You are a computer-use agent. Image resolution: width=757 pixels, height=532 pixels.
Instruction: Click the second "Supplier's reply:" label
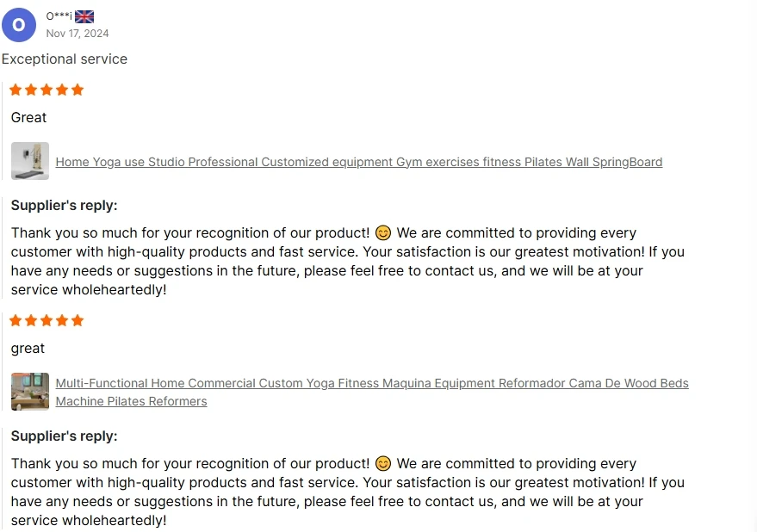pyautogui.click(x=64, y=436)
